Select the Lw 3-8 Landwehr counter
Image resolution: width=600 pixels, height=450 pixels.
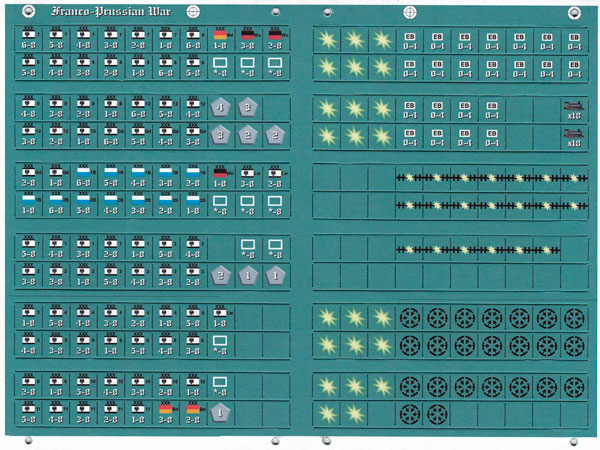click(248, 177)
